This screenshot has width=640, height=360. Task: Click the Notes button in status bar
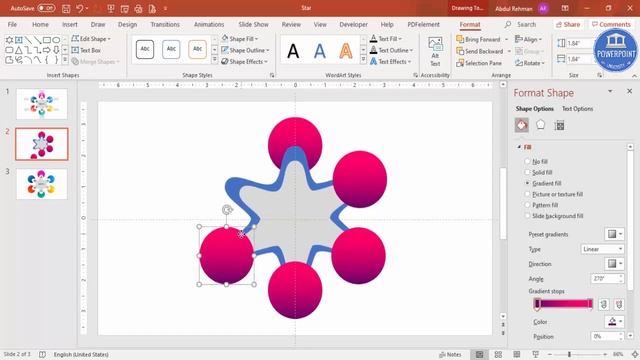click(x=450, y=354)
